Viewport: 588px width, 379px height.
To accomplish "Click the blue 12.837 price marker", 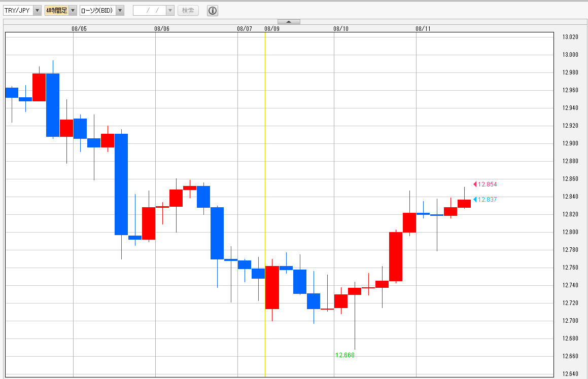I will (485, 200).
